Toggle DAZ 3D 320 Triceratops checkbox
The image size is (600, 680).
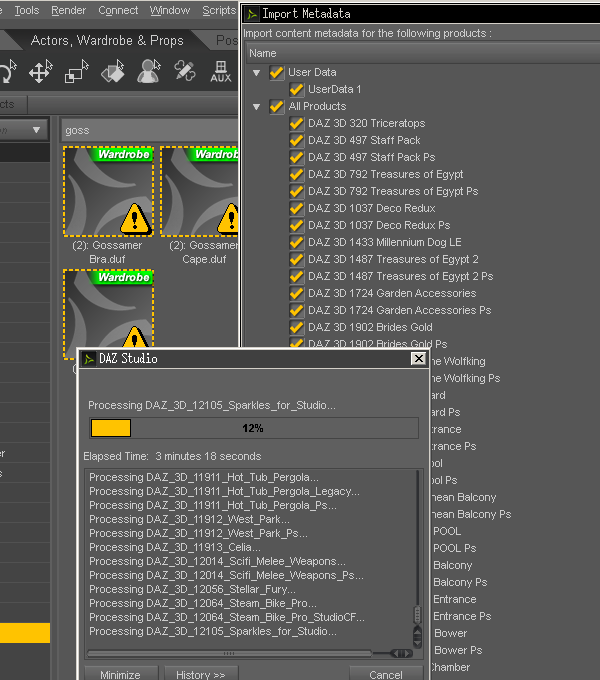tap(296, 123)
